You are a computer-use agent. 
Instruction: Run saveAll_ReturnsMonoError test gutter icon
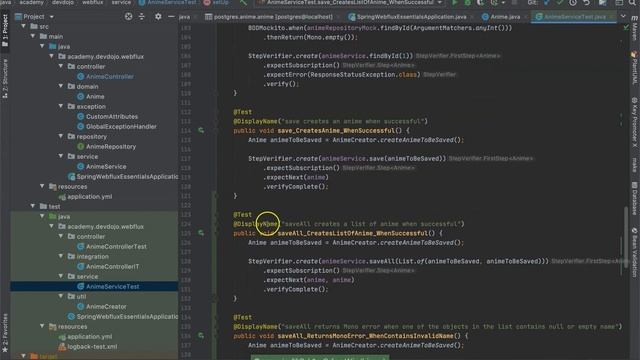[x=201, y=336]
